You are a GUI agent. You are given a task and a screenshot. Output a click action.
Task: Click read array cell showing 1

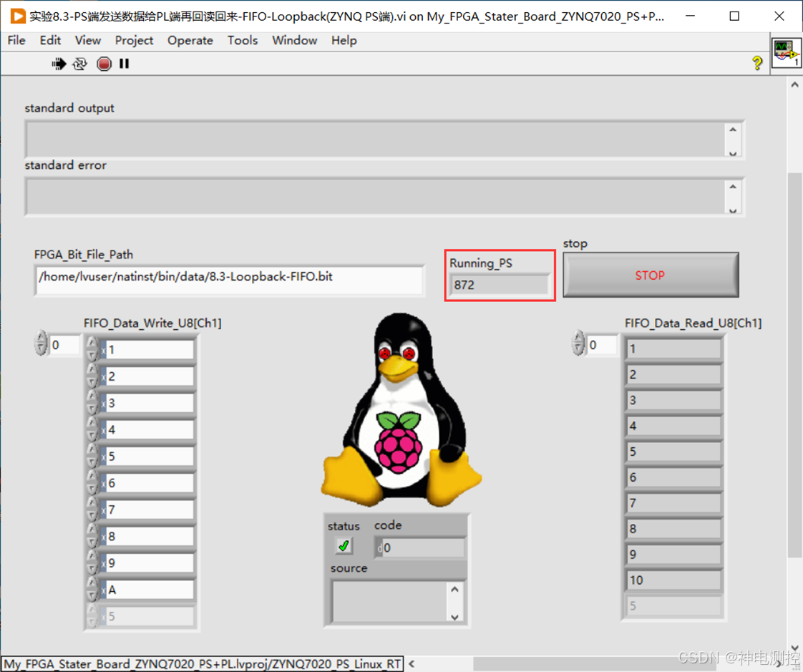coord(673,349)
